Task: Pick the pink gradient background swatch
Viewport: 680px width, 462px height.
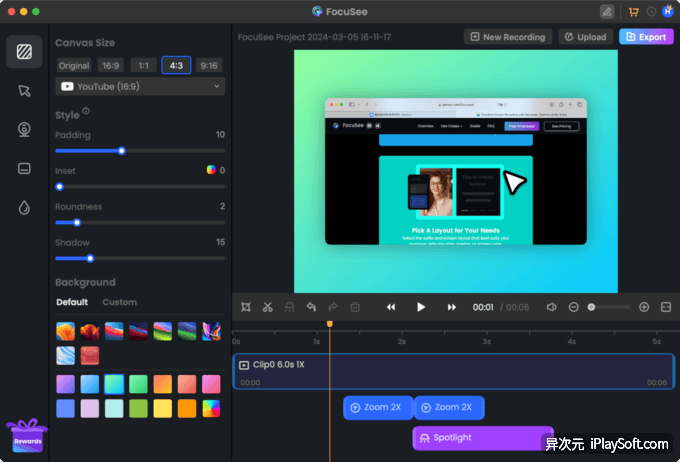Action: [x=211, y=384]
